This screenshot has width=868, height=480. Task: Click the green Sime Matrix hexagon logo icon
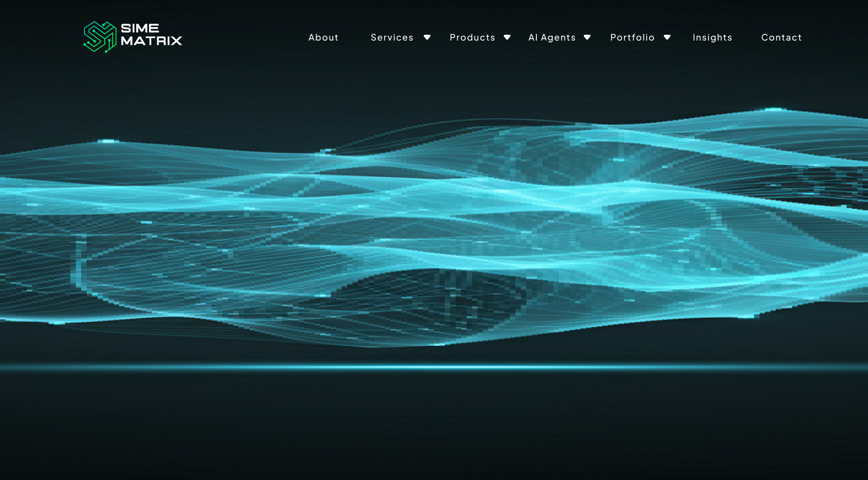[100, 37]
